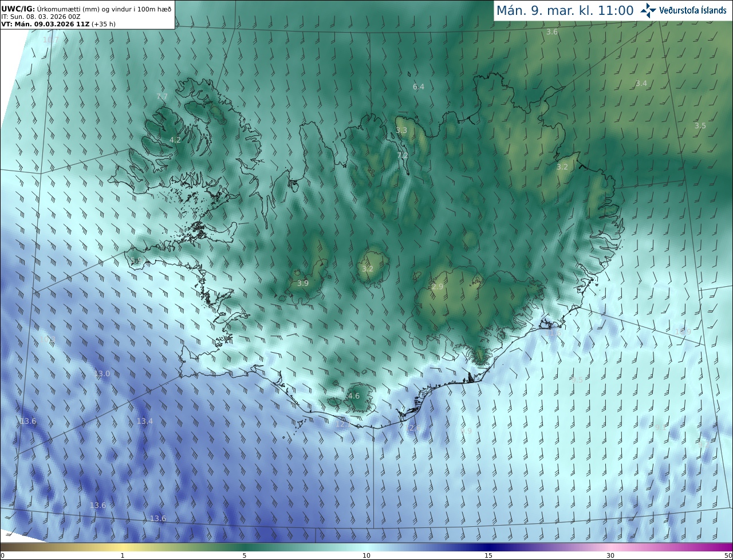The height and width of the screenshot is (560, 733).
Task: Click the 13.0 value southwest of Iceland
Action: click(x=102, y=374)
